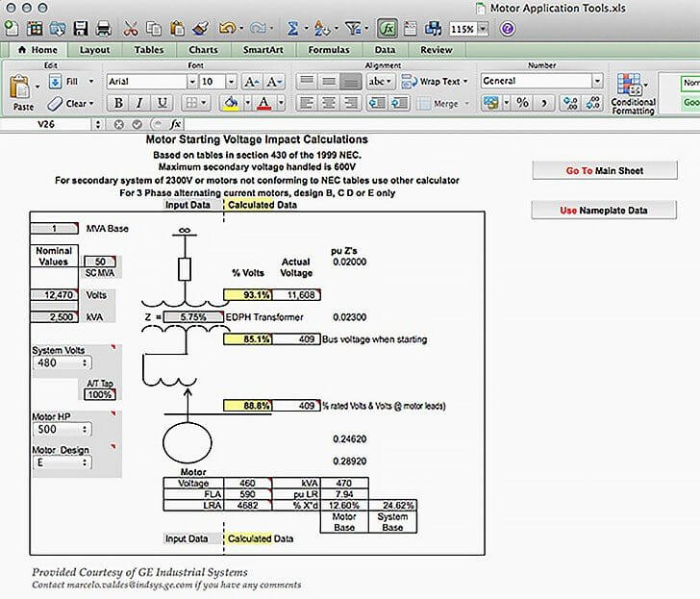This screenshot has height=599, width=700.
Task: Align text to top of cell
Action: coord(306,81)
